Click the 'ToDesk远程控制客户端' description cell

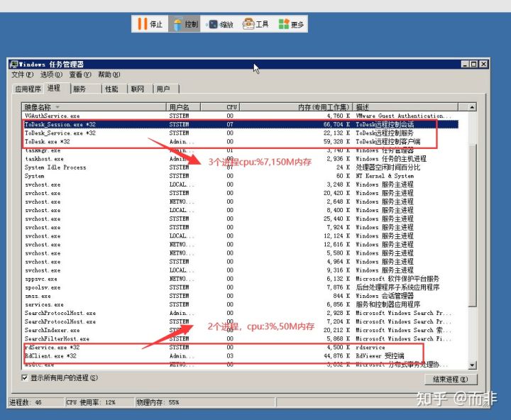[x=388, y=141]
